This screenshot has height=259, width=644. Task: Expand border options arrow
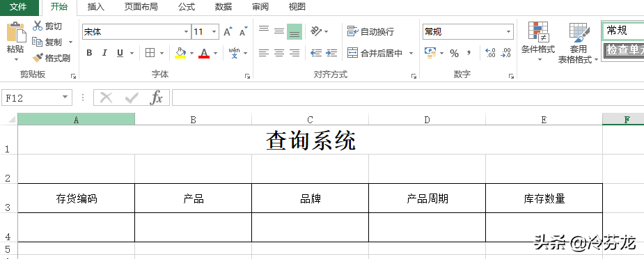pyautogui.click(x=162, y=53)
